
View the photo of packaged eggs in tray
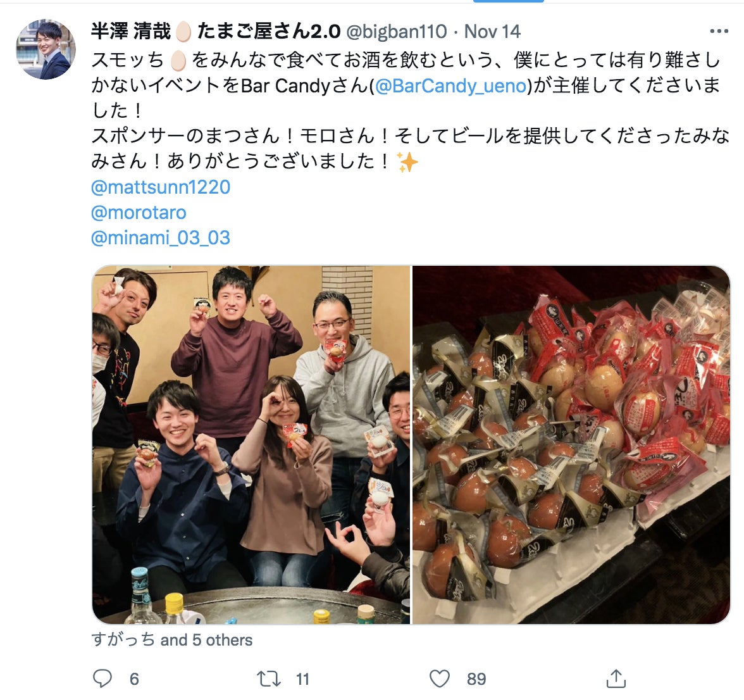(x=571, y=445)
